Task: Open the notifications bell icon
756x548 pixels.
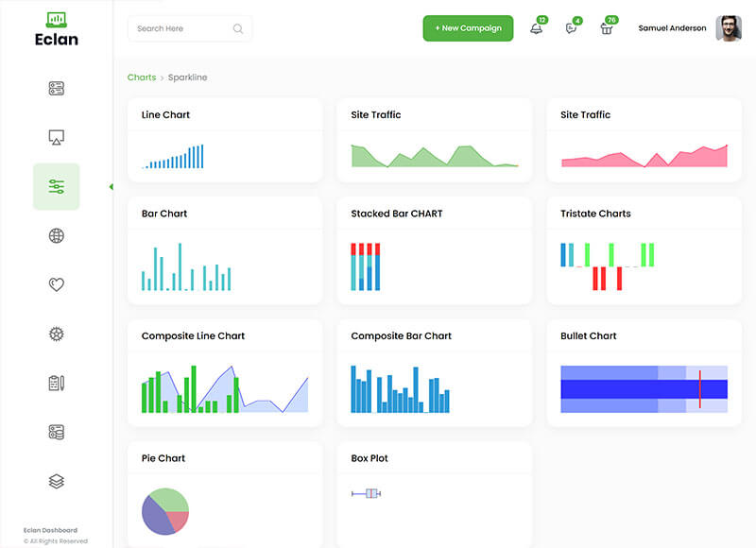Action: (x=536, y=28)
